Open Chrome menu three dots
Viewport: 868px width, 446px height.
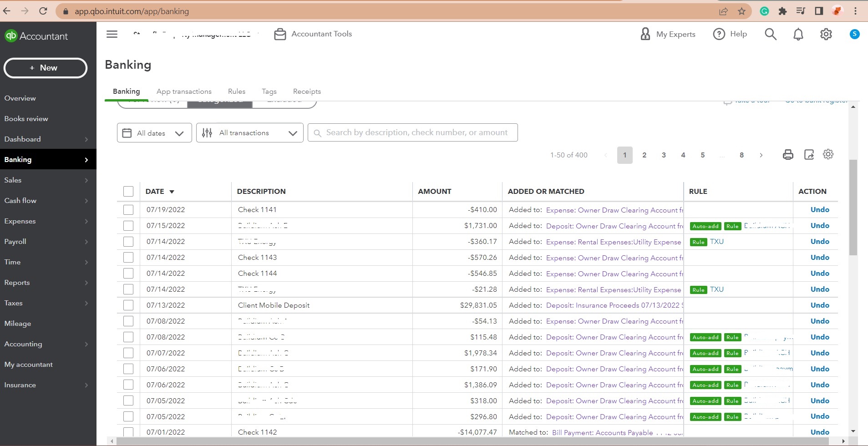(856, 11)
